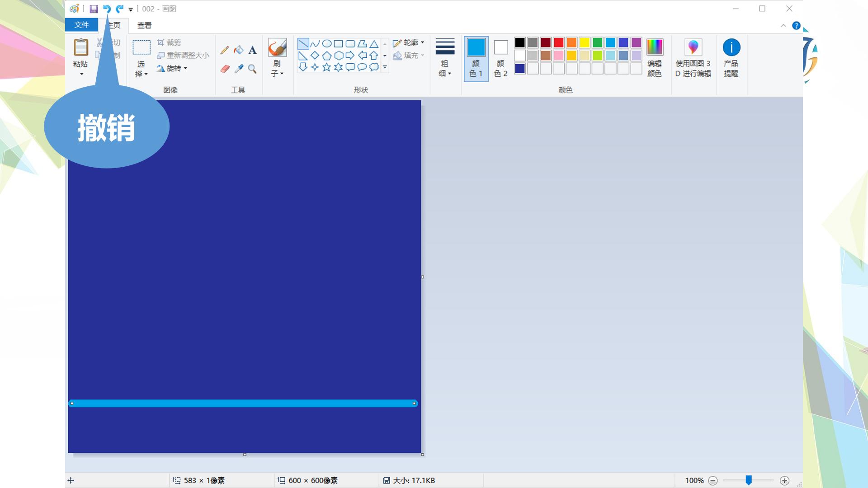The height and width of the screenshot is (488, 868).
Task: Click the 100% zoom level text
Action: 694,481
